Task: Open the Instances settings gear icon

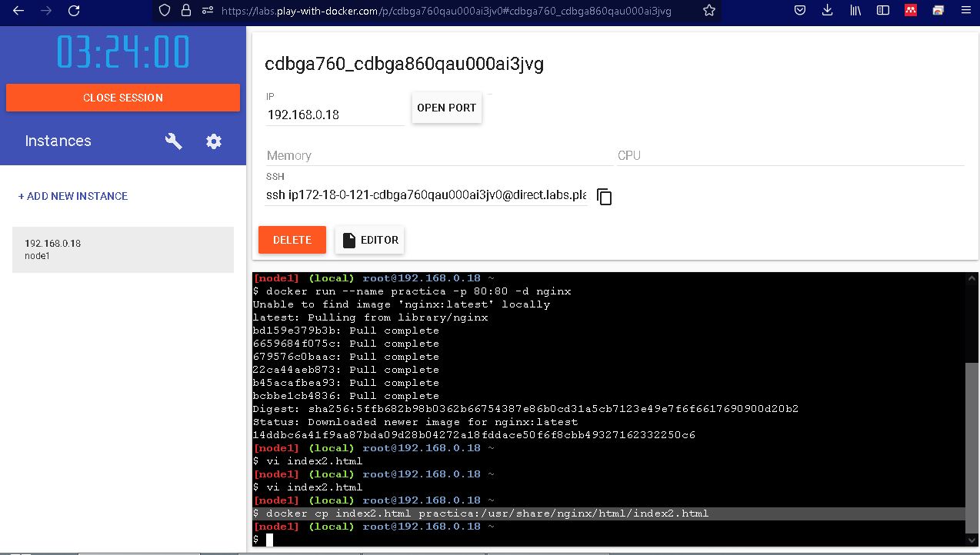Action: 214,141
